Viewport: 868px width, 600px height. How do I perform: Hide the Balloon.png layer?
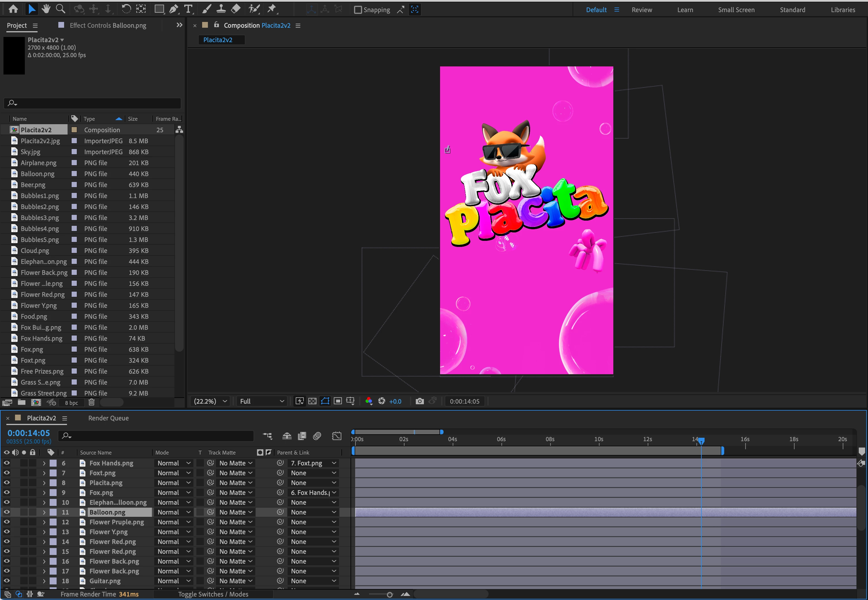tap(7, 512)
